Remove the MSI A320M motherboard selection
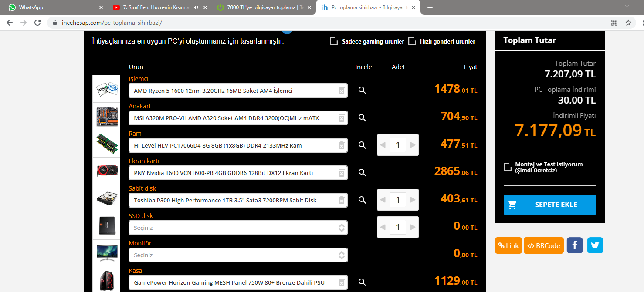This screenshot has width=644, height=292. pyautogui.click(x=342, y=118)
